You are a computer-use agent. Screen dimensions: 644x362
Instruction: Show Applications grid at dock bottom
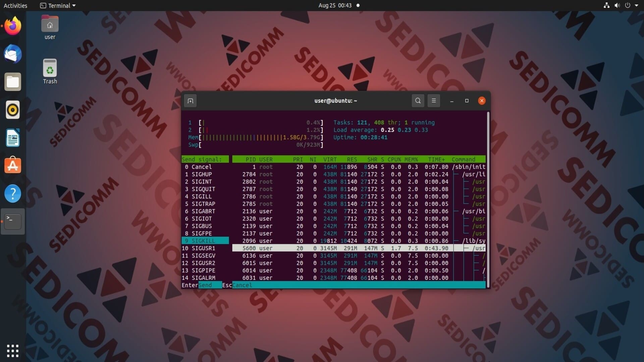pos(13,351)
